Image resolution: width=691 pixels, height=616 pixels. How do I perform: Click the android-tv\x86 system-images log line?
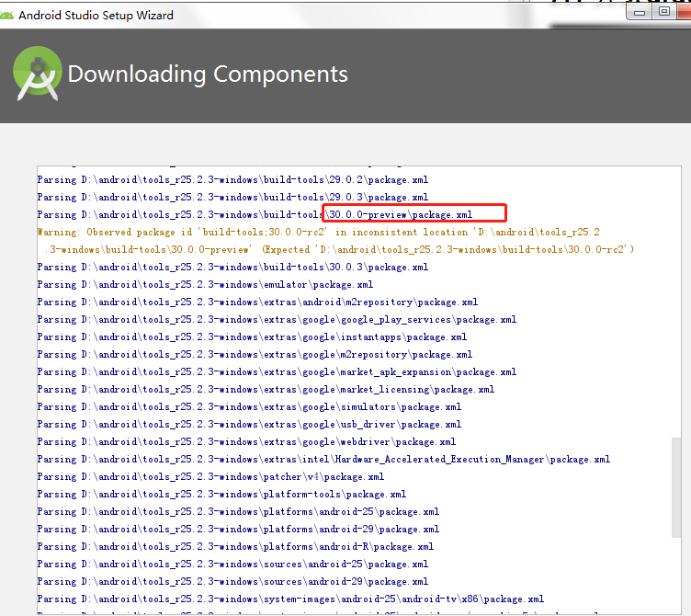[289, 599]
